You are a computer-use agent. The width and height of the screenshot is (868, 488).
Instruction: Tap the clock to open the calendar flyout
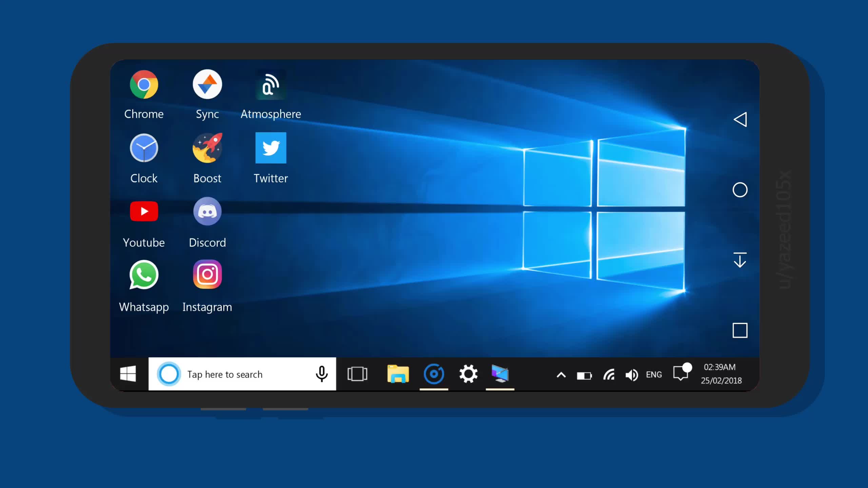pos(722,374)
